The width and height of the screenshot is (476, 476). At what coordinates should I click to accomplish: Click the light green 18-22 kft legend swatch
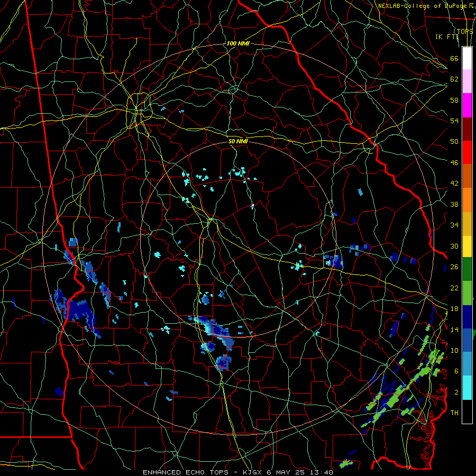pyautogui.click(x=467, y=293)
